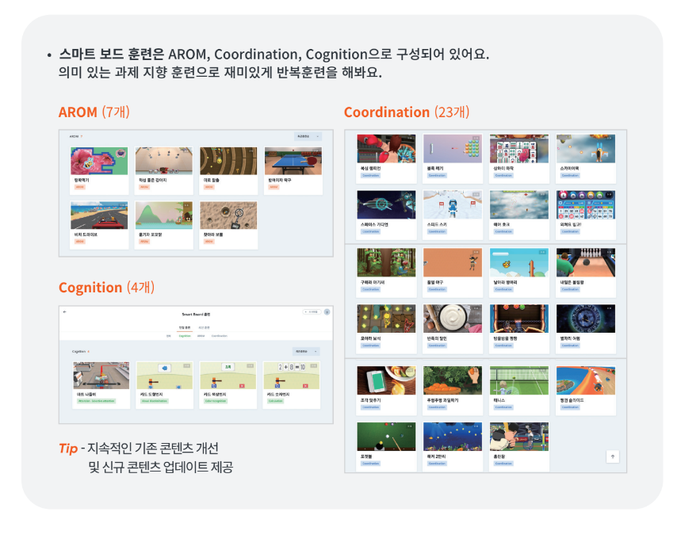The width and height of the screenshot is (700, 534).
Task: Expand the sort dropdown in Cognition panel
Action: coord(305,352)
